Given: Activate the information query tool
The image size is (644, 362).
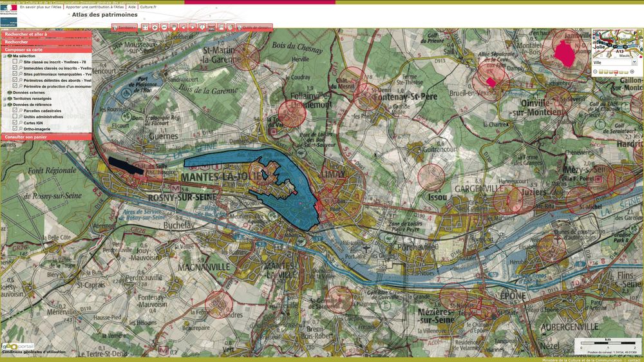Looking at the screenshot, I should (202, 27).
